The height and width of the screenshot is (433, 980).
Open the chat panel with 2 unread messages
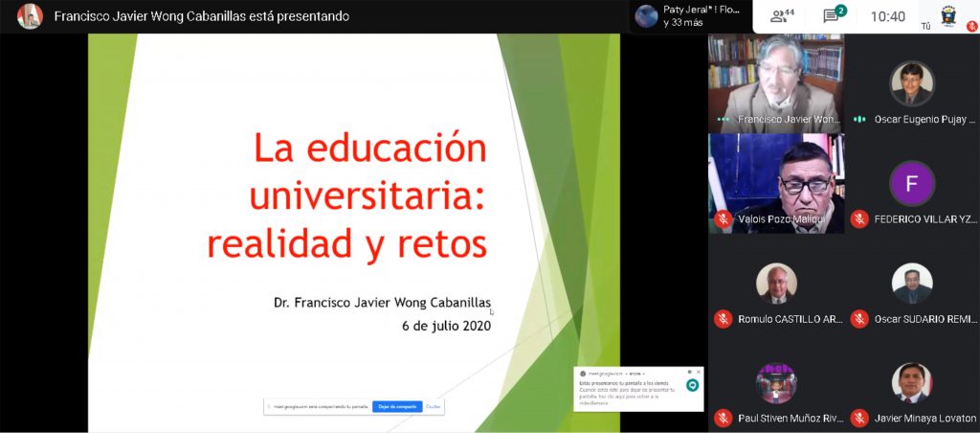click(x=834, y=15)
